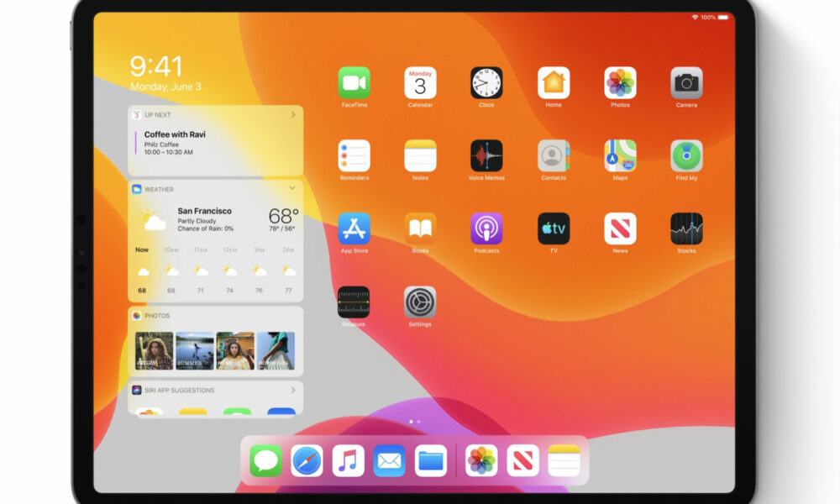
Task: Launch Voice Memos
Action: 486,156
